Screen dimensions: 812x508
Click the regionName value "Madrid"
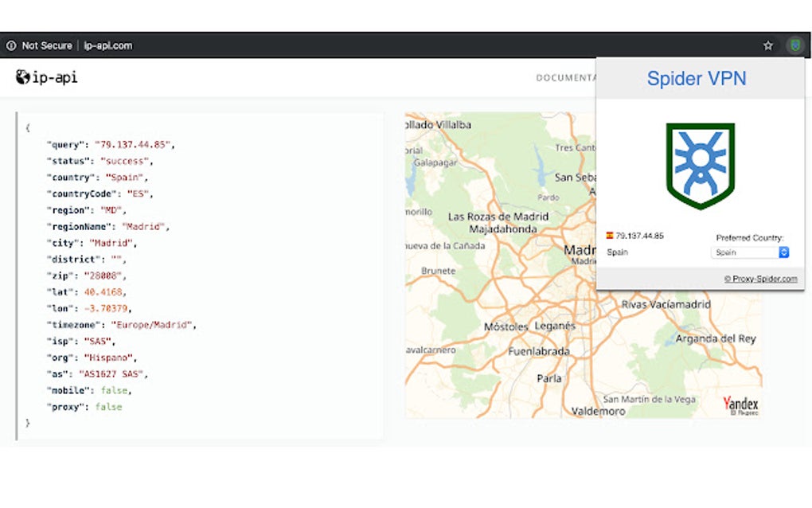tap(143, 226)
